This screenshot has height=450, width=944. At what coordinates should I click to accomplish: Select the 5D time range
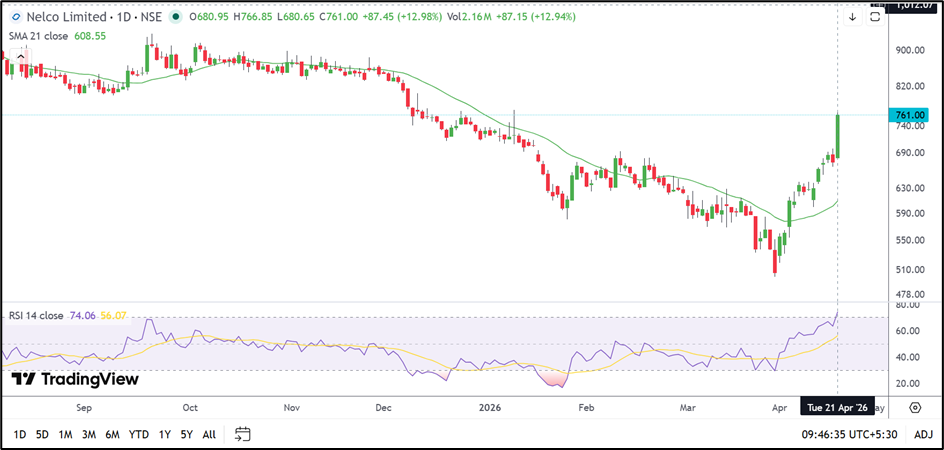42,434
